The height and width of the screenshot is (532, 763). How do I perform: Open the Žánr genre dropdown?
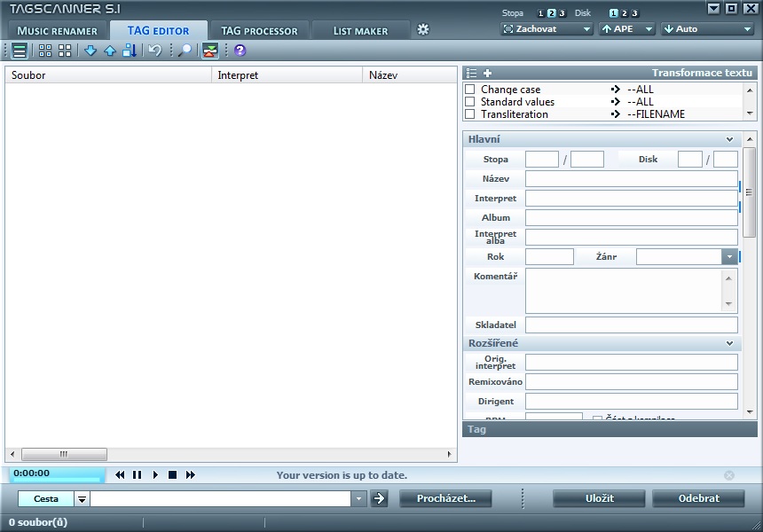click(x=730, y=257)
